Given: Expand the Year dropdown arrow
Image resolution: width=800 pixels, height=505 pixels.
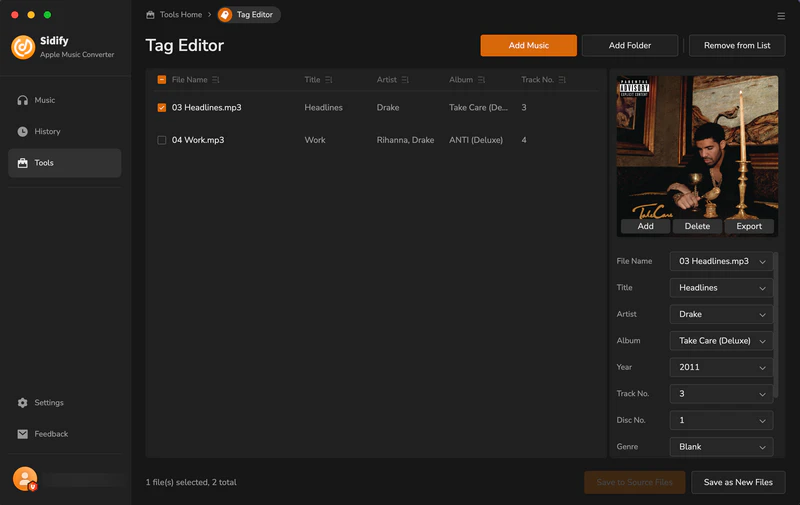Looking at the screenshot, I should [x=762, y=368].
